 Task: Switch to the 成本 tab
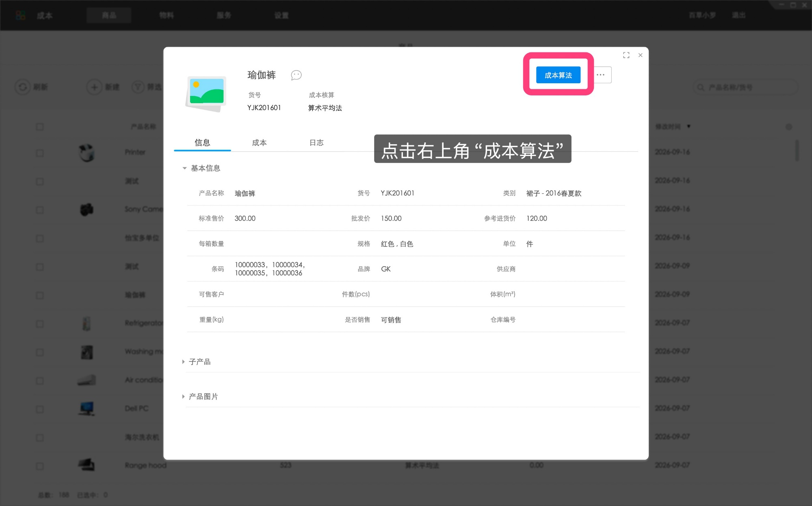[x=259, y=143]
